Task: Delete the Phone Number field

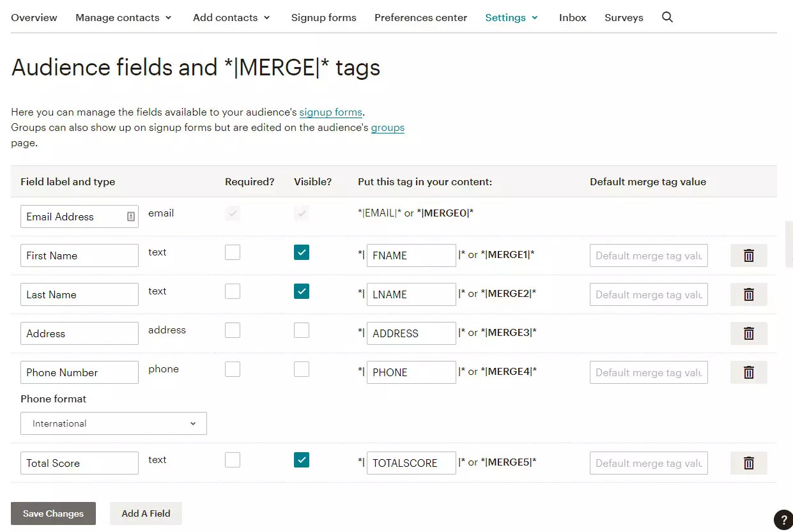Action: [x=749, y=372]
